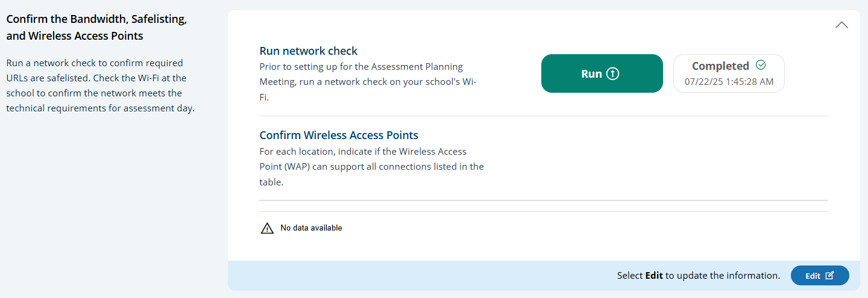Screen dimensions: 868x298
Task: Click the Completed status checkmark icon
Action: tap(761, 65)
